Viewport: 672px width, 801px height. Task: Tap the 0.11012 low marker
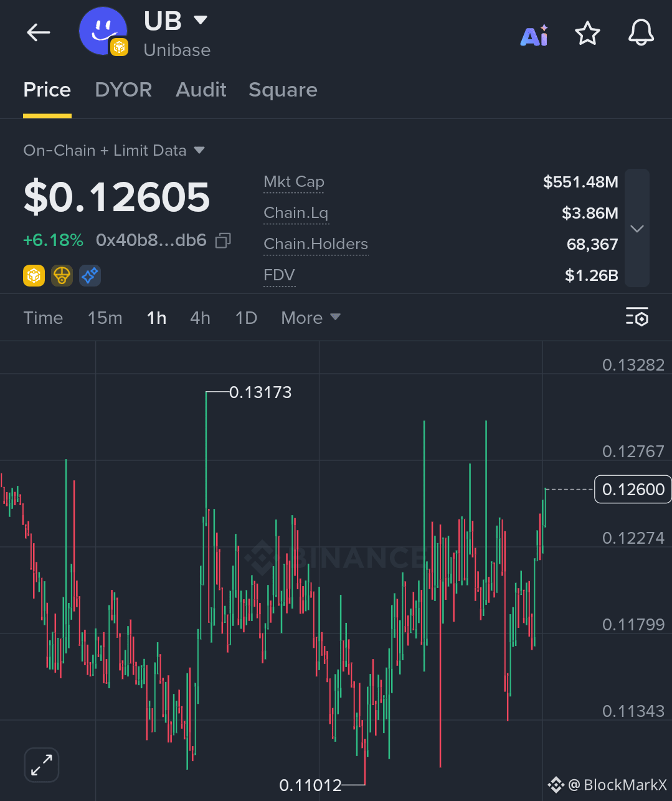311,785
